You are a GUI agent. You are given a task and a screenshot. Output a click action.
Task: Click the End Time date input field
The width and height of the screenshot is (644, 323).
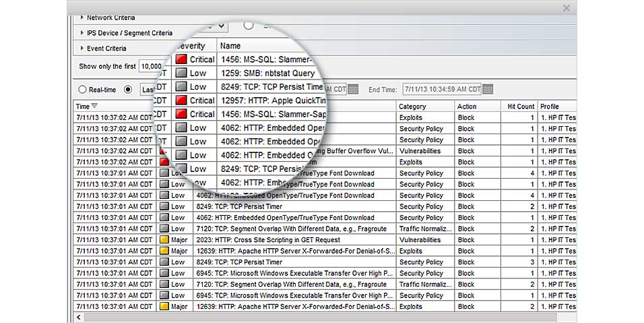coord(441,90)
